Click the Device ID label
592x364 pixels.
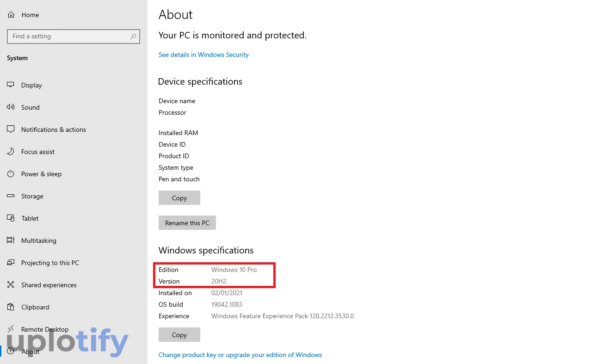pos(172,144)
